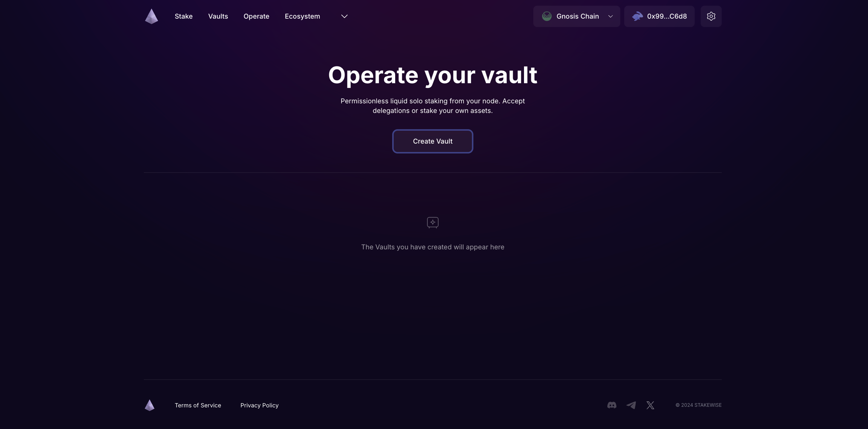The height and width of the screenshot is (429, 868).
Task: Open the Terms of Service link
Action: click(x=198, y=405)
